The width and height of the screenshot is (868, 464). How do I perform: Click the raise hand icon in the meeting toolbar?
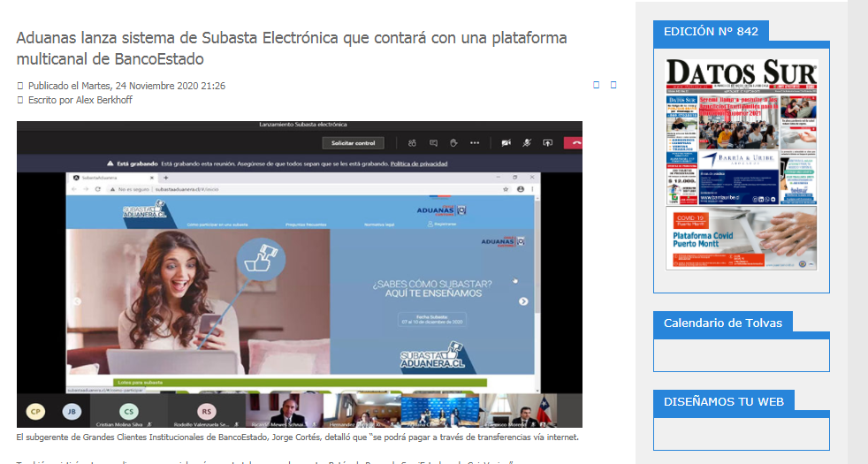pyautogui.click(x=453, y=143)
